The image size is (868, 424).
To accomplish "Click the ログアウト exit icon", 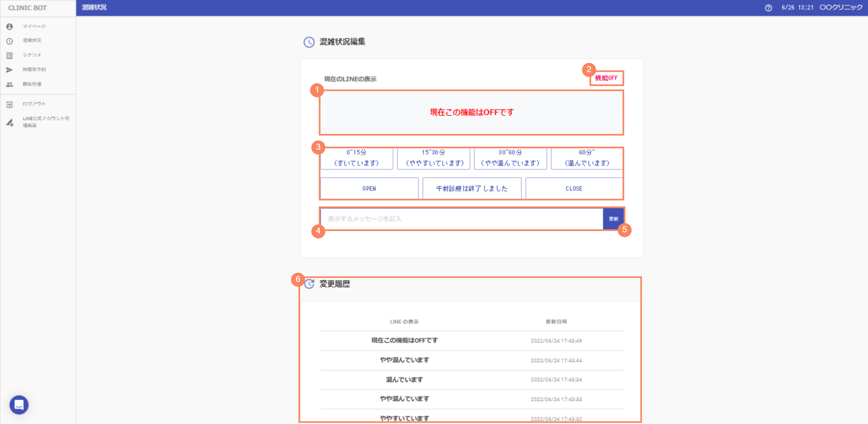I will [10, 104].
